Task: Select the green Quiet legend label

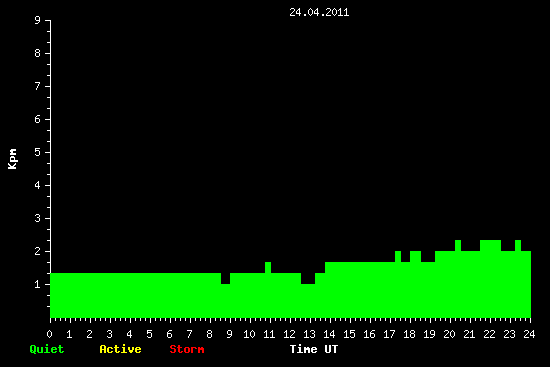Action: 47,349
